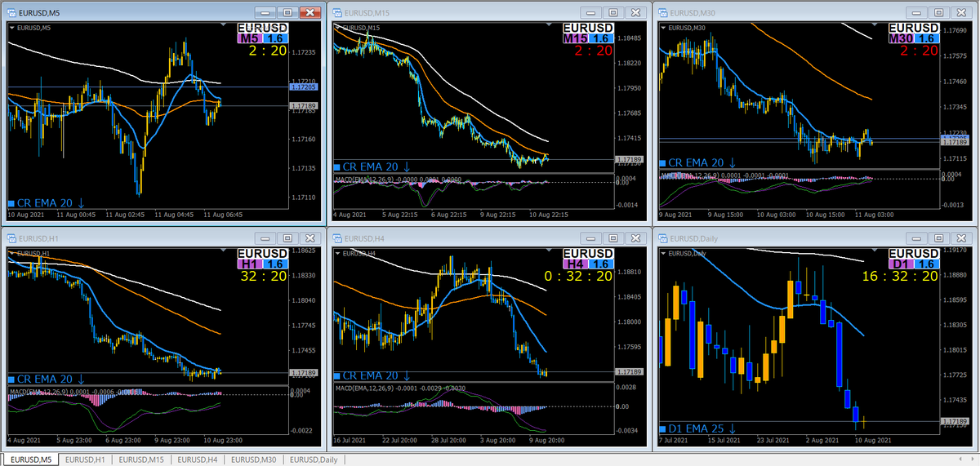Close the EURUSD,Daily chart window

pos(963,238)
